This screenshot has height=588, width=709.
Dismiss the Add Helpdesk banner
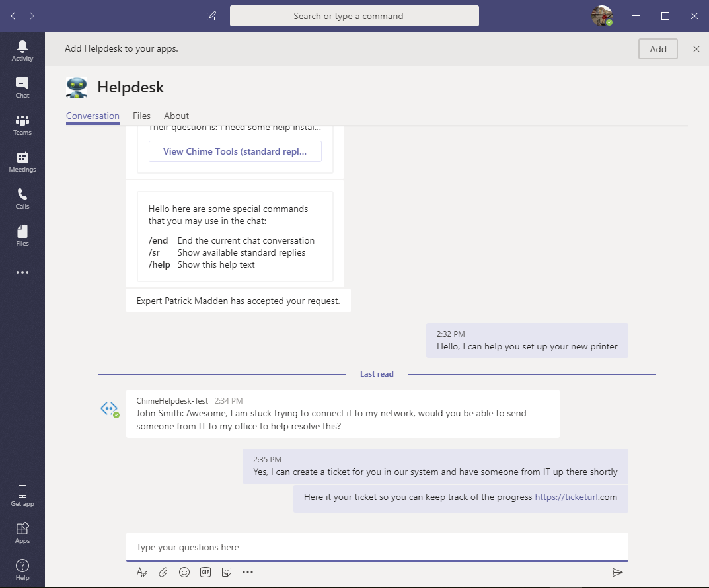(696, 49)
